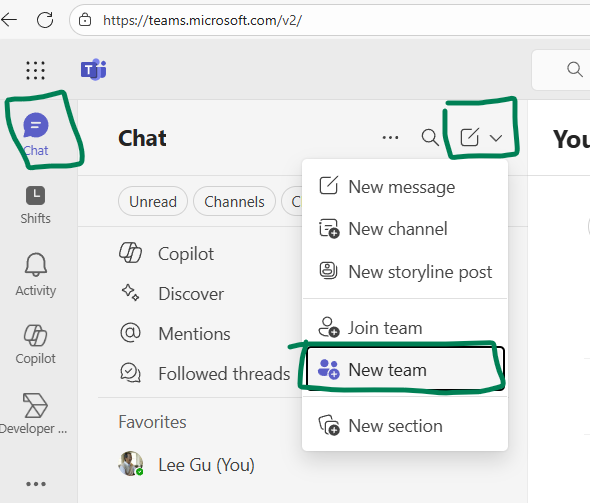Click the top search bar magnifier

tap(575, 70)
